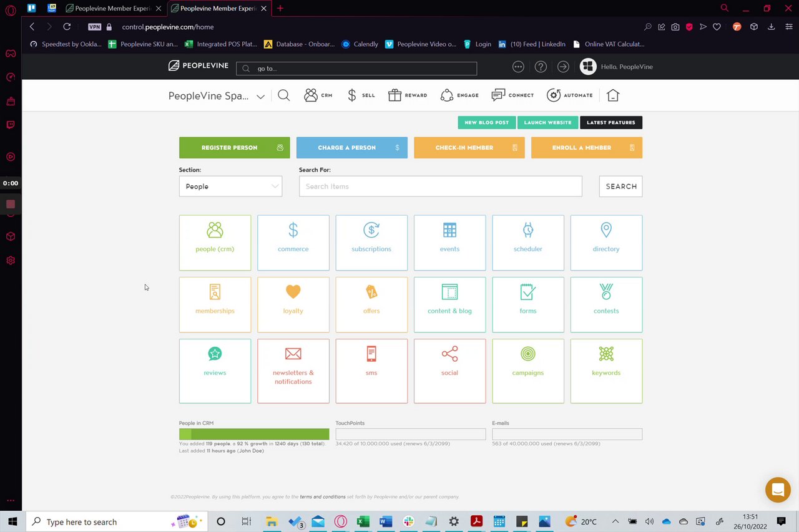Screen dimensions: 799x532
Task: Open the events tile
Action: 449,243
